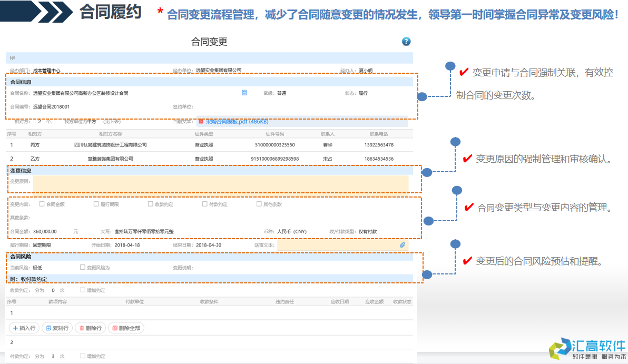Click the duplicate icon on 复制行
This screenshot has width=628, height=364.
point(47,328)
